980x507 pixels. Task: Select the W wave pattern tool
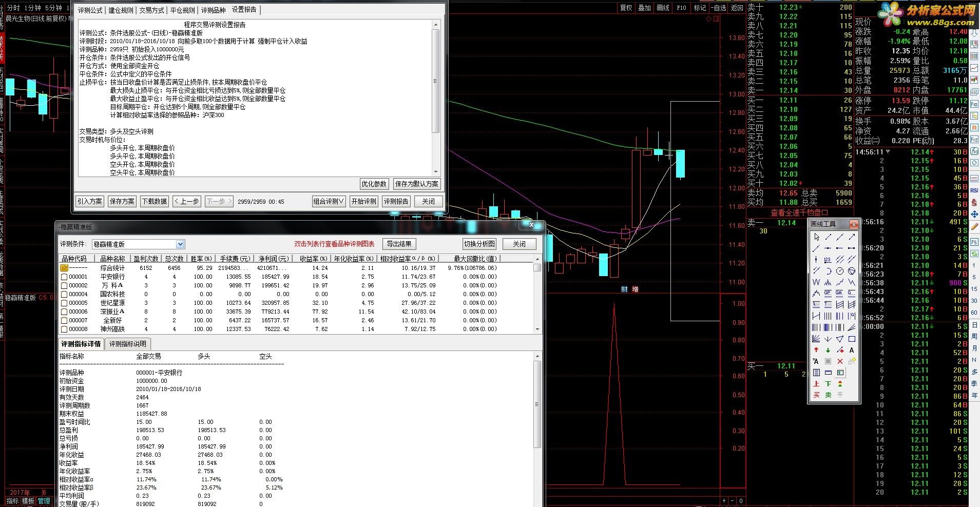(817, 282)
